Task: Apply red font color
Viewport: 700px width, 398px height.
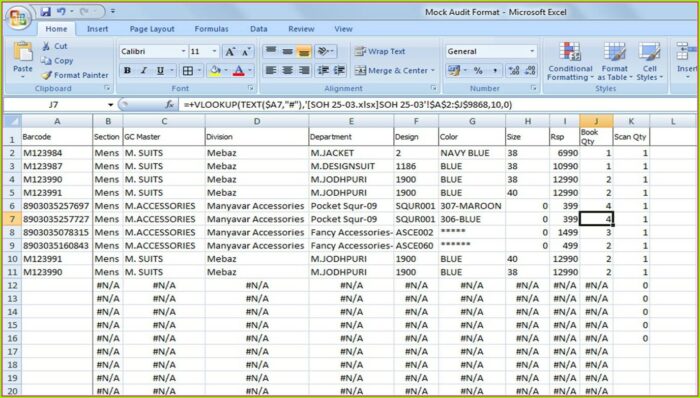Action: (x=238, y=70)
